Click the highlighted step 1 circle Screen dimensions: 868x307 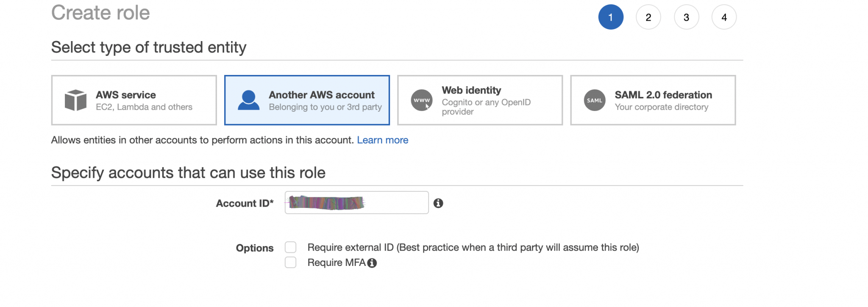(611, 17)
